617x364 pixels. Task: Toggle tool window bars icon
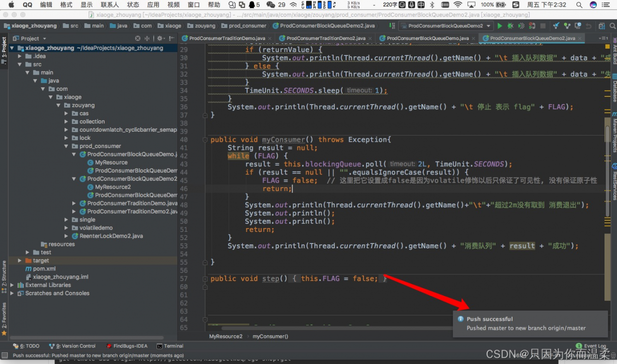pyautogui.click(x=4, y=355)
